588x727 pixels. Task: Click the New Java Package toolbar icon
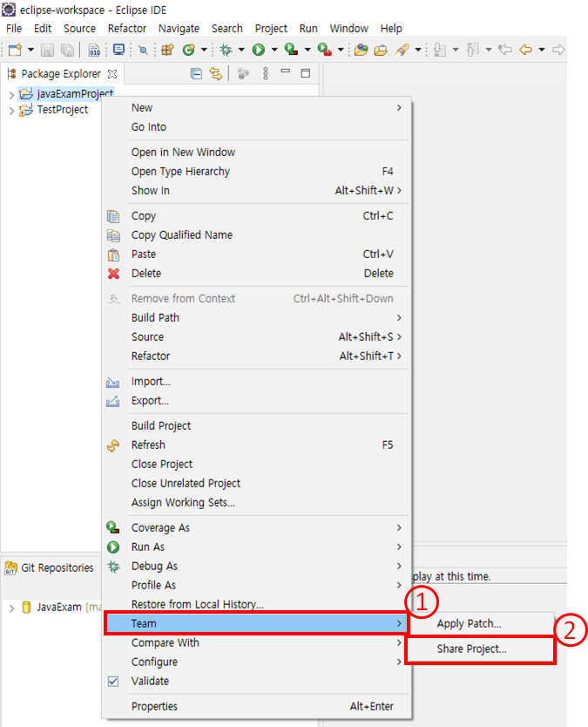(167, 50)
